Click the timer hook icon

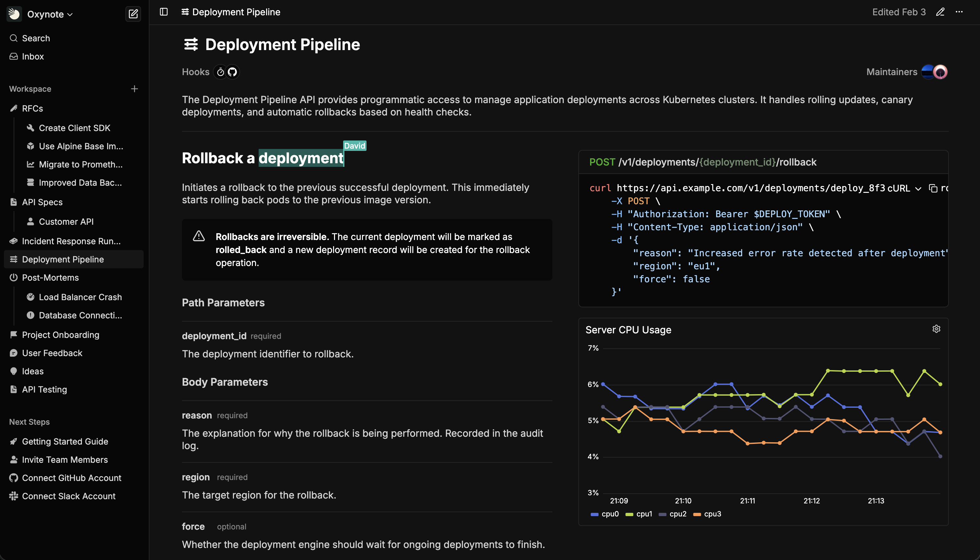pyautogui.click(x=221, y=72)
